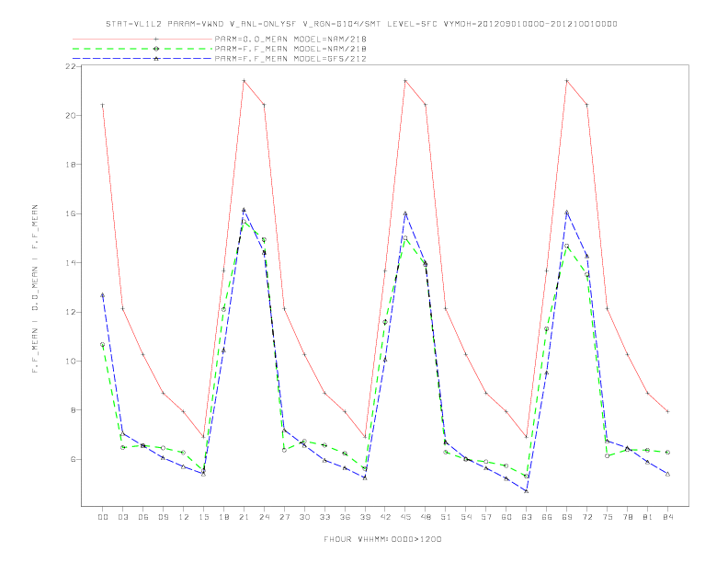The height and width of the screenshot is (563, 728).
Task: Click the circle marker in the legend
Action: point(156,49)
